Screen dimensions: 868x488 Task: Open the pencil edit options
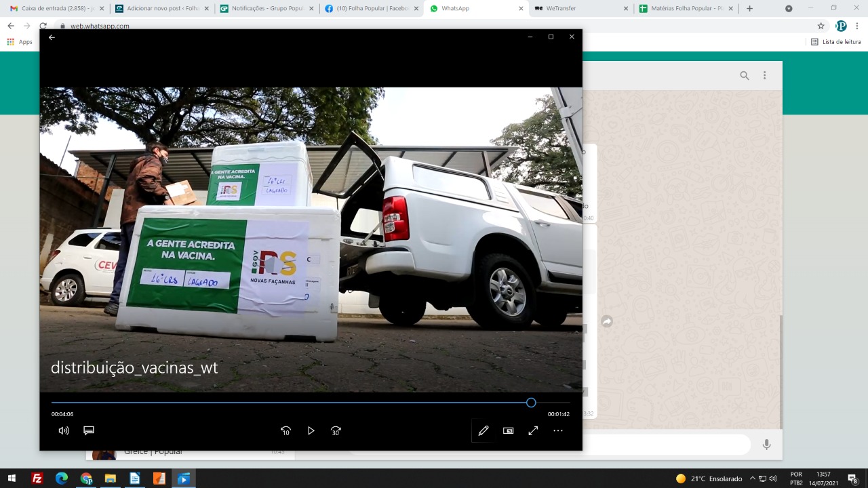tap(484, 430)
